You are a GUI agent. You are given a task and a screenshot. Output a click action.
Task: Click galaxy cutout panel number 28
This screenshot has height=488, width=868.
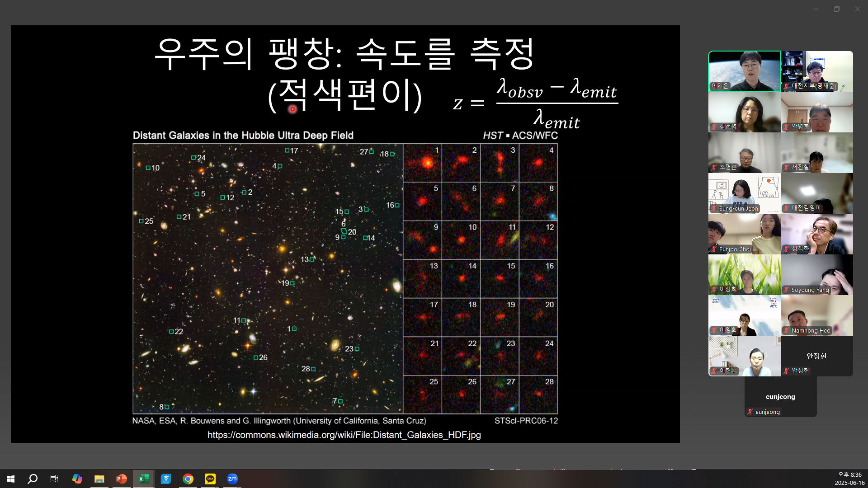pos(538,394)
